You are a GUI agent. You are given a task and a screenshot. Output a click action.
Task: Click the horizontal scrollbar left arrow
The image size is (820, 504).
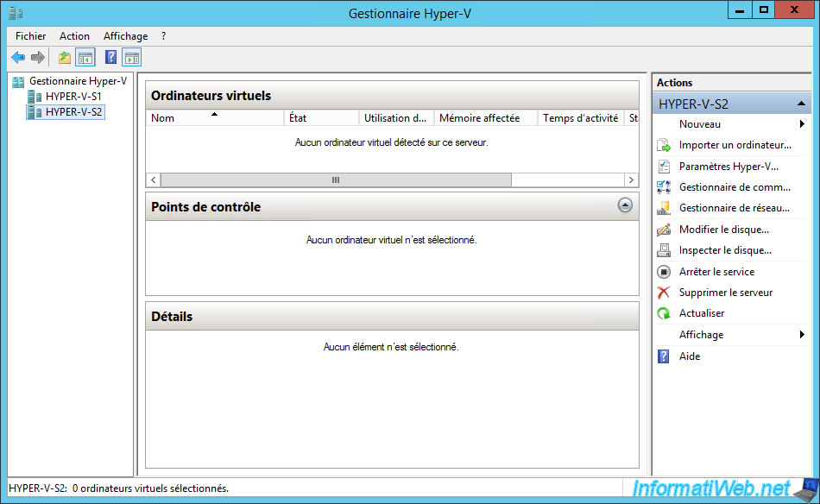pyautogui.click(x=154, y=180)
